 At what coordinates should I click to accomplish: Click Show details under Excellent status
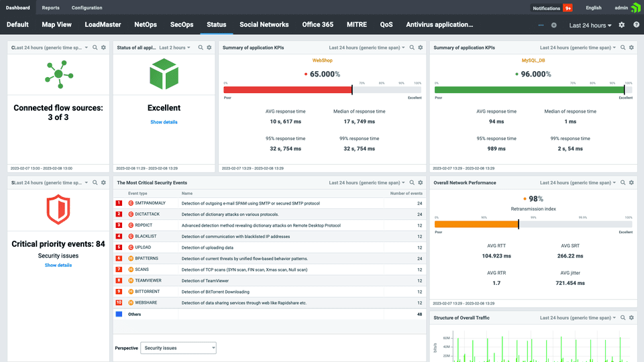coord(164,122)
